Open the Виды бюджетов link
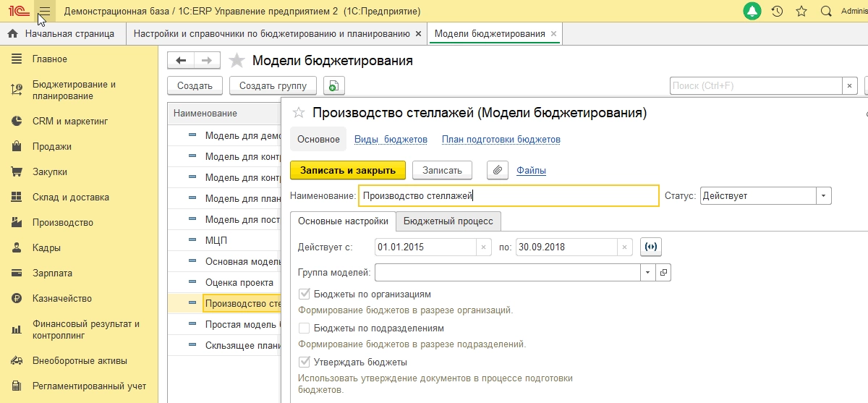868x403 pixels. 391,139
